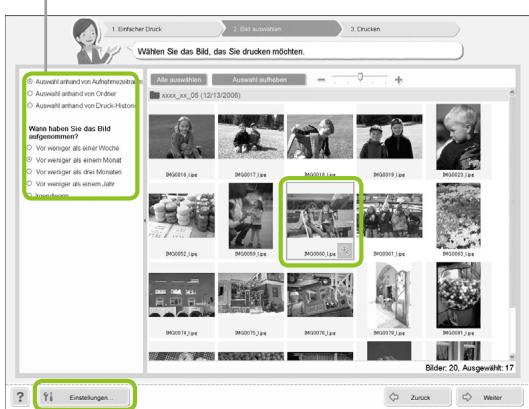Jump to step '3. Drucken'
The height and width of the screenshot is (409, 529).
[400, 29]
